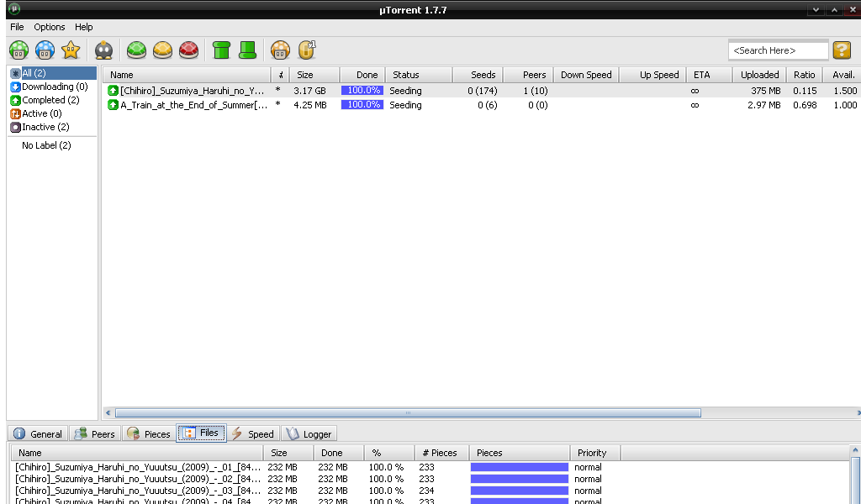
Task: Click the orange mushroom toolbar icon
Action: pyautogui.click(x=281, y=50)
